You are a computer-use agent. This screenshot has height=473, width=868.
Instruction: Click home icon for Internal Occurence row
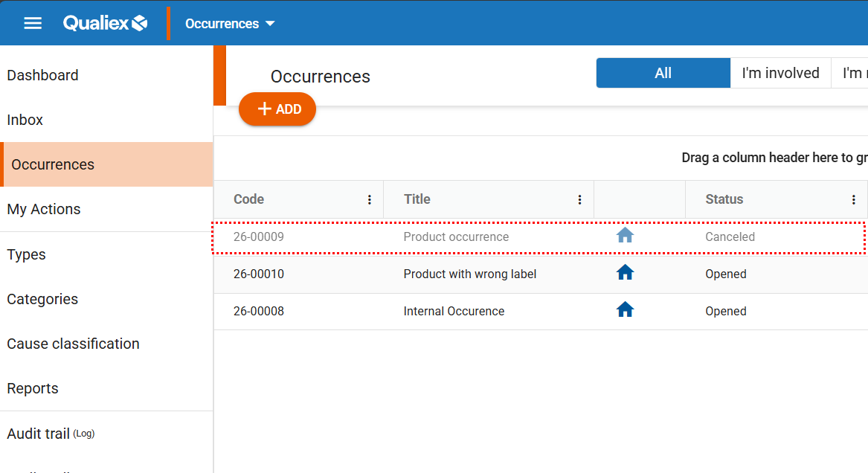point(625,310)
